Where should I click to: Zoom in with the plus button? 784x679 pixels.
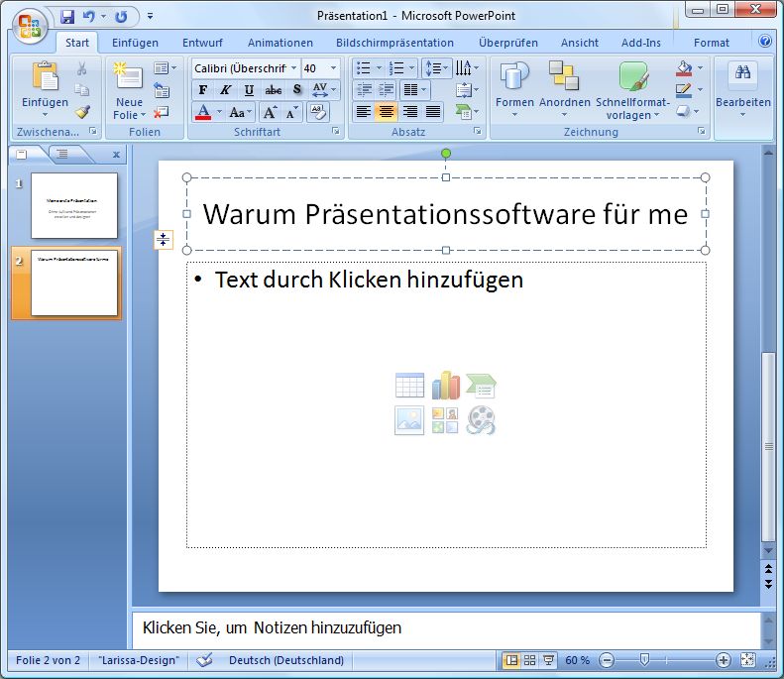723,660
